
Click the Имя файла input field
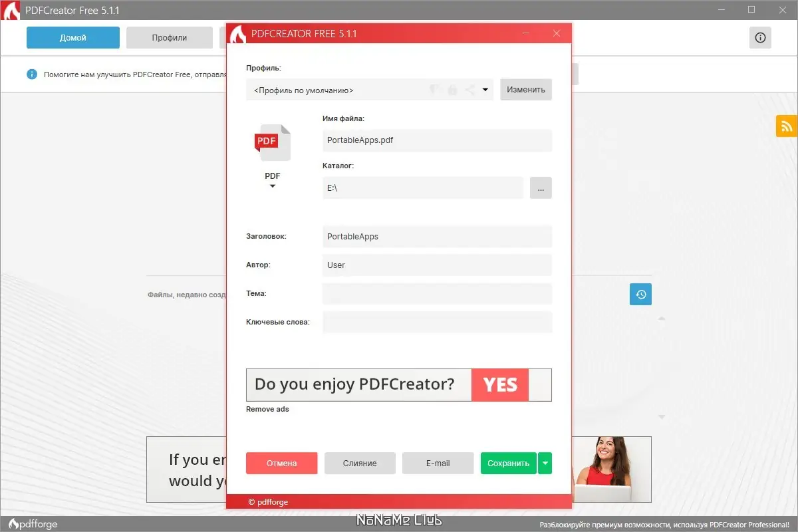coord(437,140)
